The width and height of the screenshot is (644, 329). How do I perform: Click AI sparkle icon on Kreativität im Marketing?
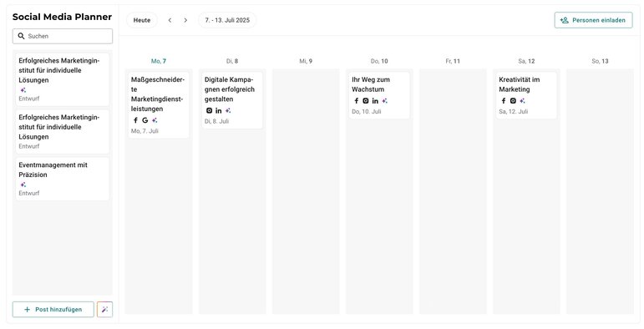(522, 101)
